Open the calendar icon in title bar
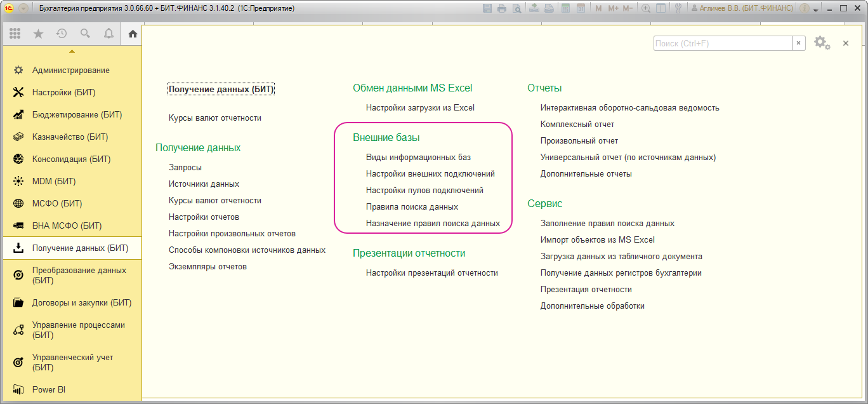 581,8
